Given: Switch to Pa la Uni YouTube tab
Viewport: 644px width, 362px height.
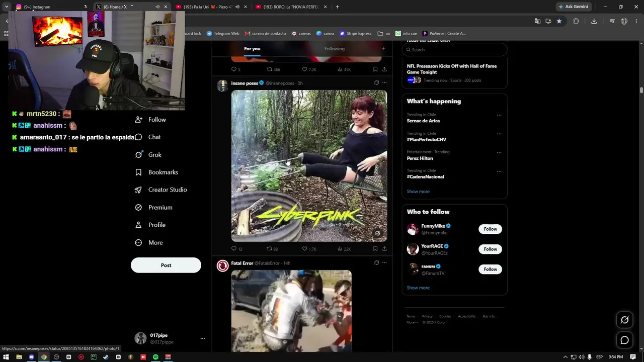Looking at the screenshot, I should 211,7.
